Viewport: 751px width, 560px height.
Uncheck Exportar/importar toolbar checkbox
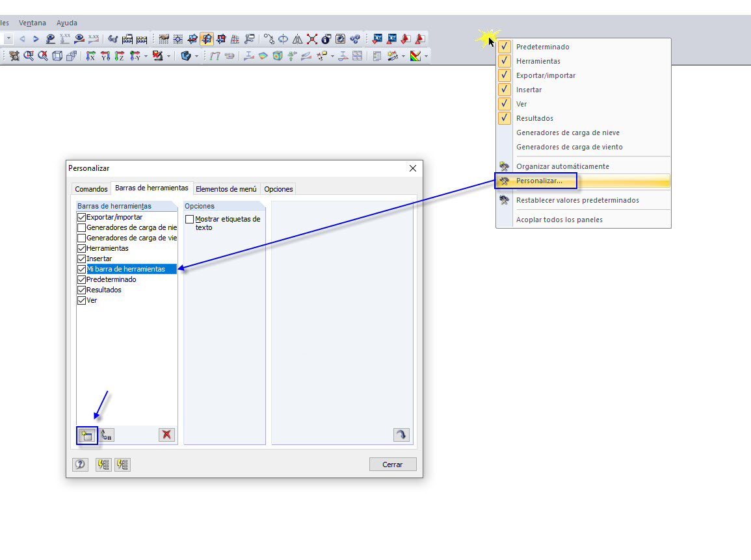point(81,217)
